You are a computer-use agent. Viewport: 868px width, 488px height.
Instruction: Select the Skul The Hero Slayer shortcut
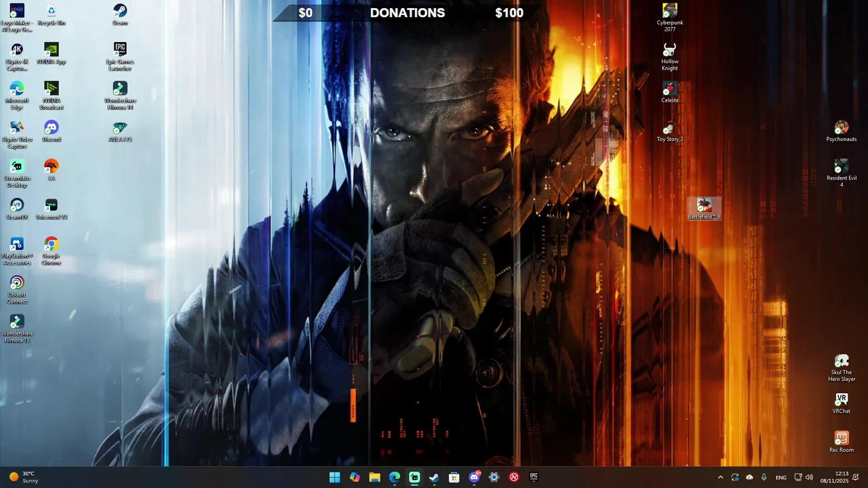click(x=842, y=367)
